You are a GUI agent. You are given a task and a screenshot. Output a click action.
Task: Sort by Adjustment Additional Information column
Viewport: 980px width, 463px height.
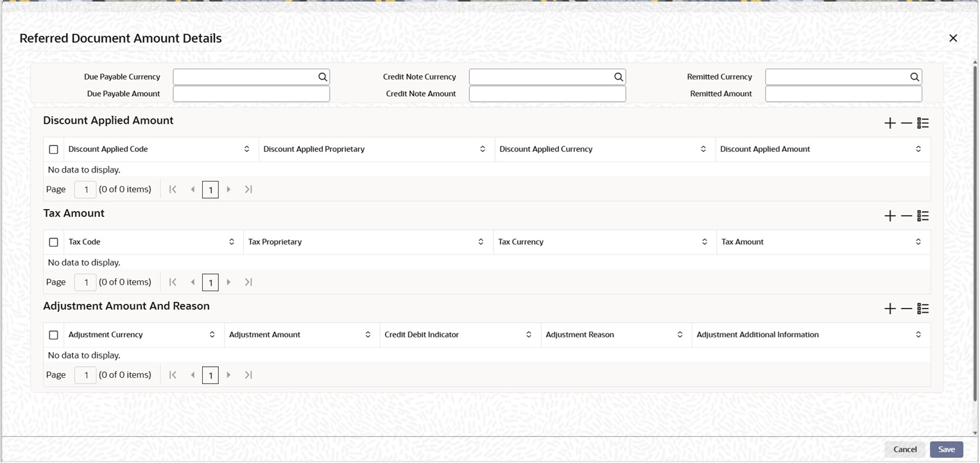pos(918,335)
